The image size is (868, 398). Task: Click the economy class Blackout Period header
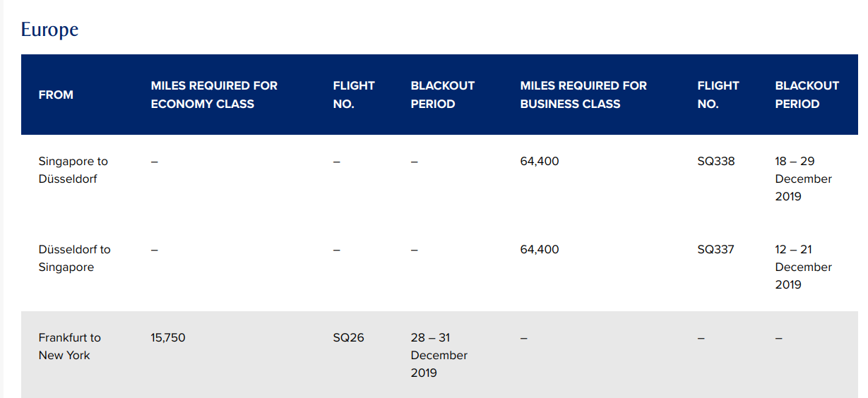click(443, 95)
